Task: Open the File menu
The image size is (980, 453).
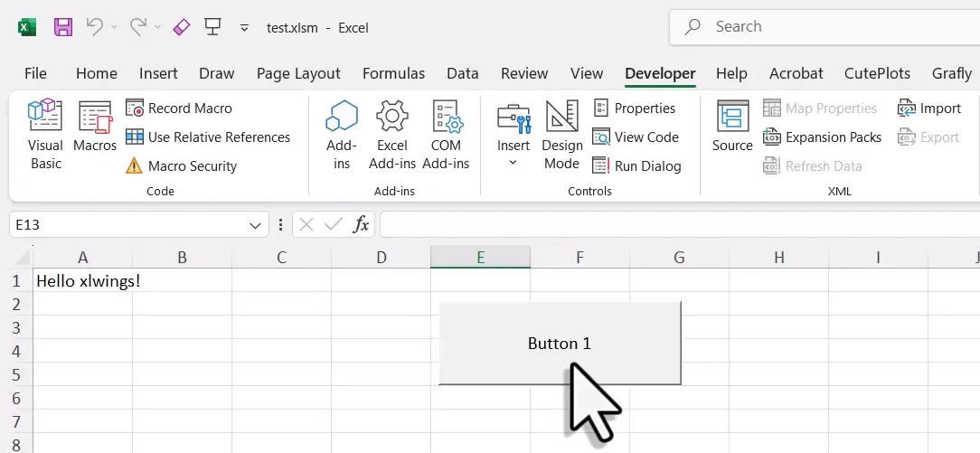Action: click(x=35, y=74)
